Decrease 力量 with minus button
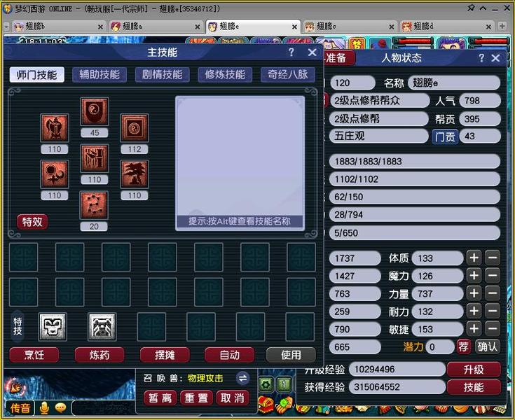The image size is (515, 420). [493, 293]
